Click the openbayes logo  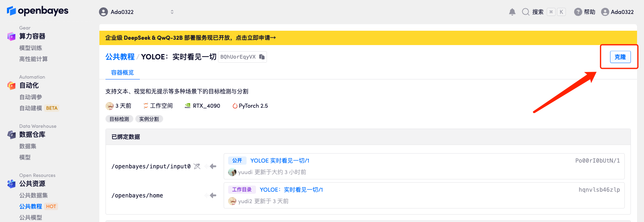38,11
